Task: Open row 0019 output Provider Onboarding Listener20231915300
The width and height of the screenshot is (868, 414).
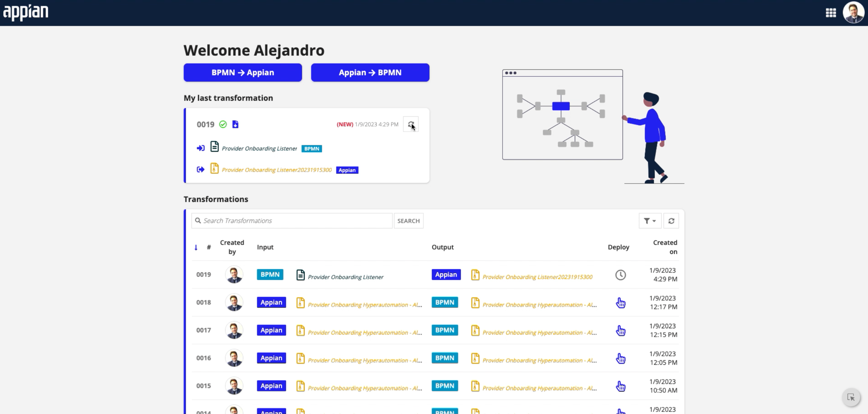Action: (x=538, y=277)
